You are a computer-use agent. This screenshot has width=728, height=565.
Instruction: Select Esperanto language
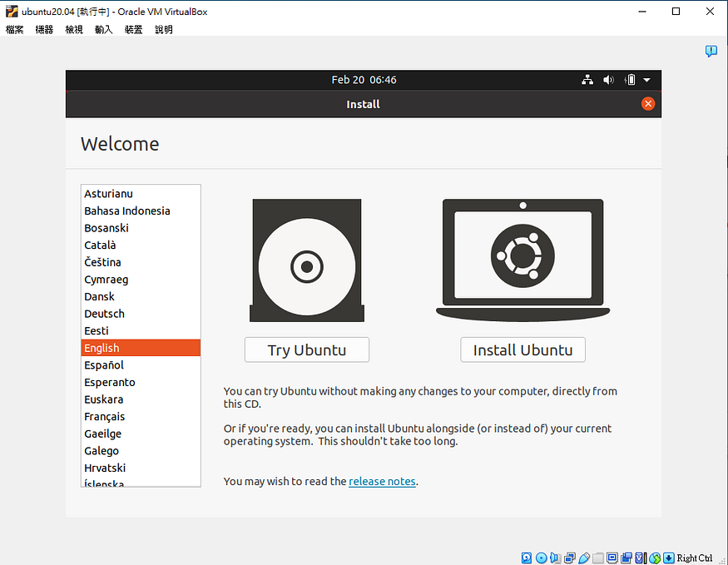141,383
